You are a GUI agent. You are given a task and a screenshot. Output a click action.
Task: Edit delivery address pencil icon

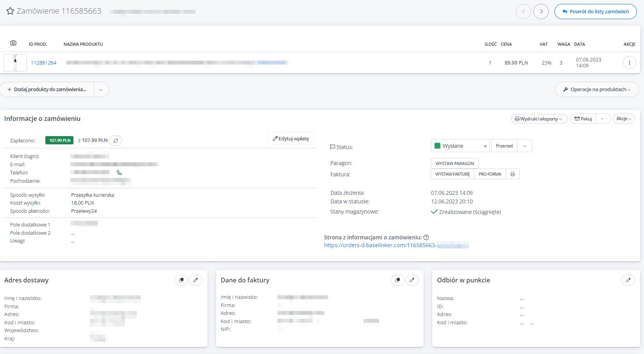point(195,280)
